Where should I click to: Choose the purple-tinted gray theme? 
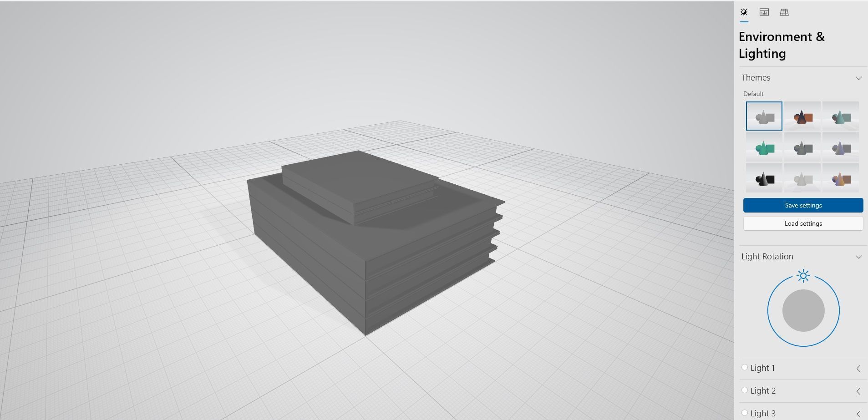[x=841, y=147]
